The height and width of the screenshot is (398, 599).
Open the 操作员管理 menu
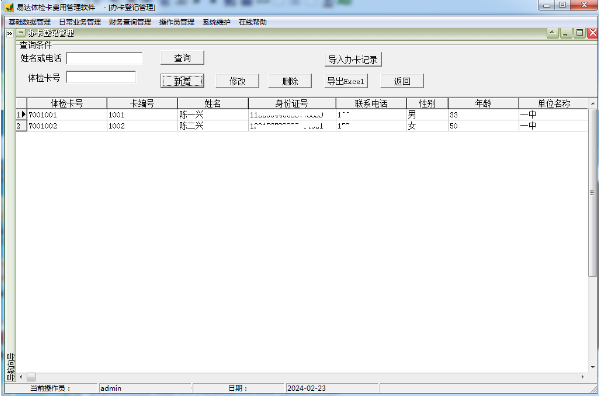tap(177, 22)
